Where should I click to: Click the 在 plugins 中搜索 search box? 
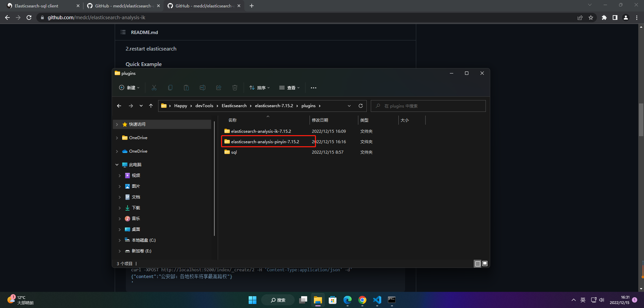[428, 106]
